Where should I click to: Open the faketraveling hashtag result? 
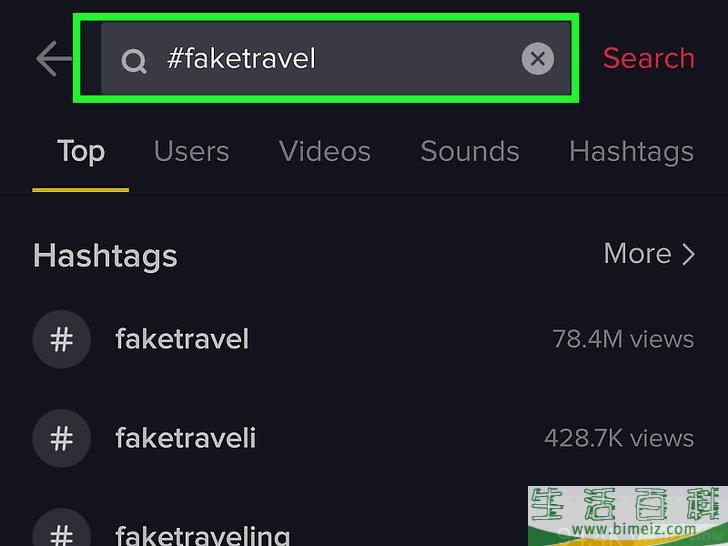click(280, 532)
